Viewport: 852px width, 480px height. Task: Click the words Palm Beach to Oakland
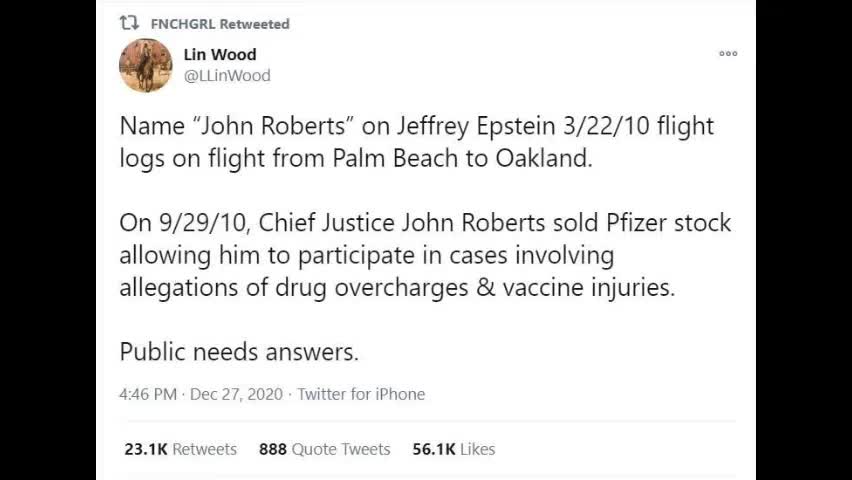(462, 159)
